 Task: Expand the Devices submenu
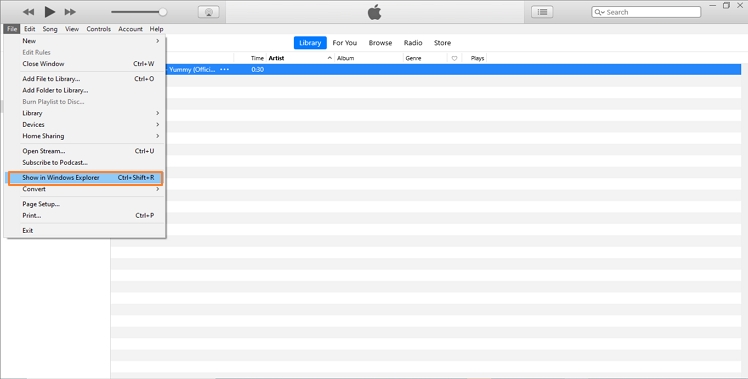tap(85, 125)
